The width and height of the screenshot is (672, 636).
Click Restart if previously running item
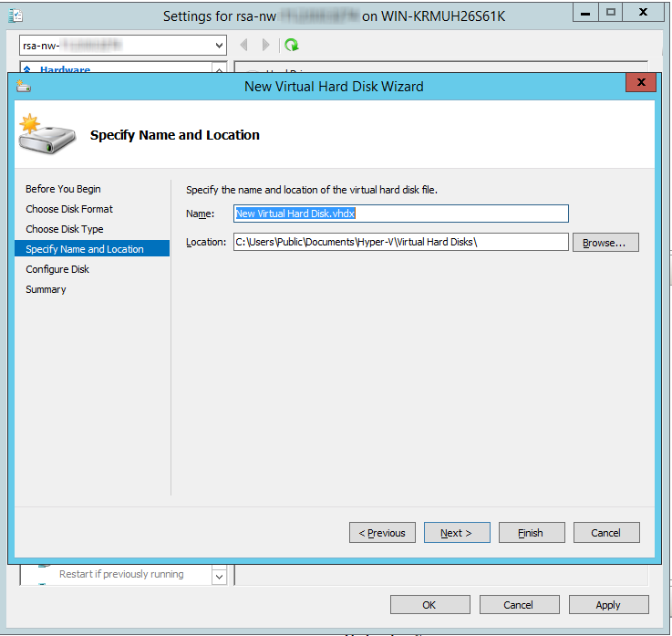[x=121, y=574]
